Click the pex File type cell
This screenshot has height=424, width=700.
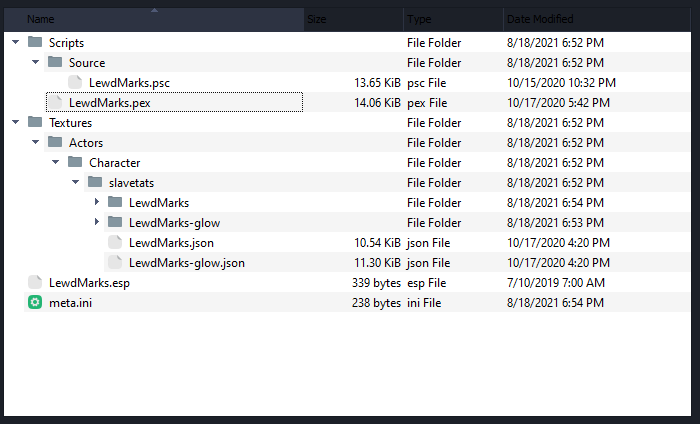pos(427,103)
